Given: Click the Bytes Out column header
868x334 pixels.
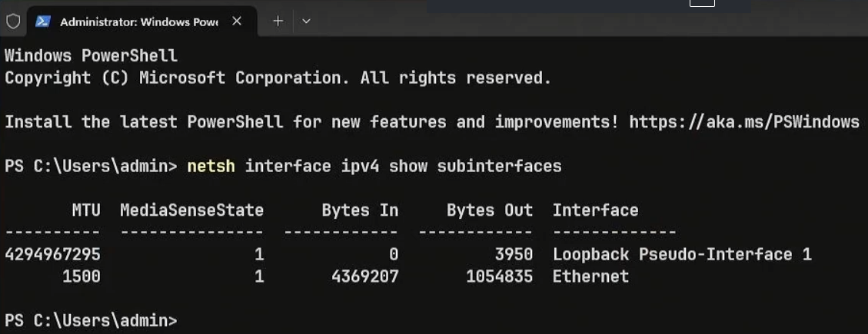Looking at the screenshot, I should (x=490, y=210).
